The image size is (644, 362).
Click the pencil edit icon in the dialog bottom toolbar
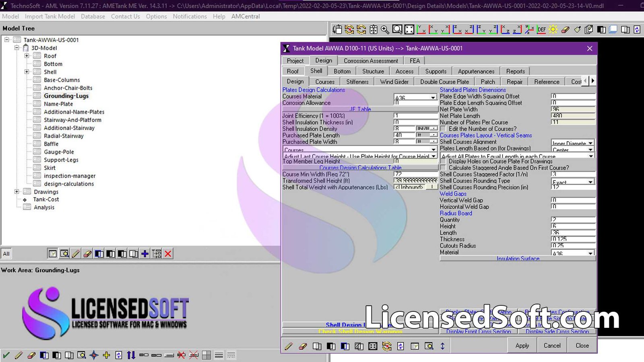tap(289, 346)
